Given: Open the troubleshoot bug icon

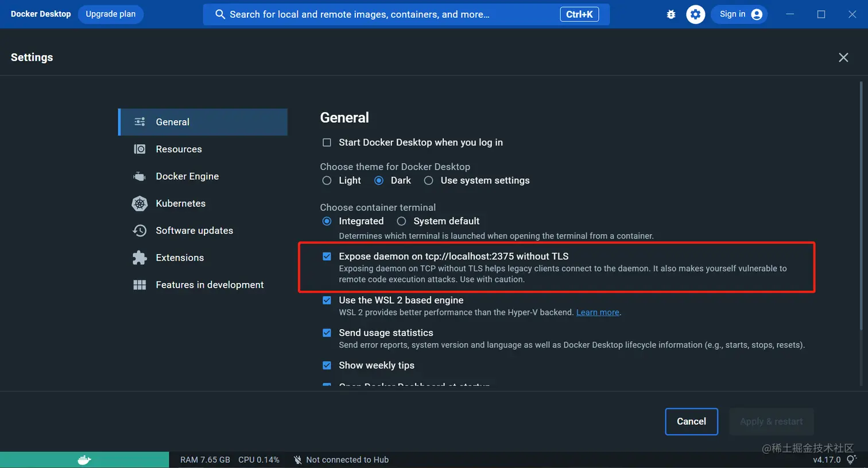Looking at the screenshot, I should tap(671, 14).
